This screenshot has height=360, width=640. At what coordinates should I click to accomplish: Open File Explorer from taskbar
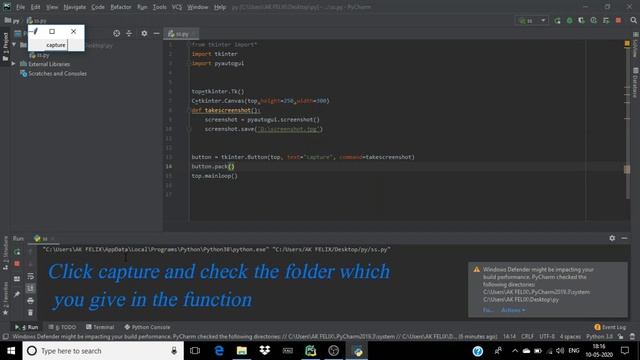pyautogui.click(x=242, y=351)
